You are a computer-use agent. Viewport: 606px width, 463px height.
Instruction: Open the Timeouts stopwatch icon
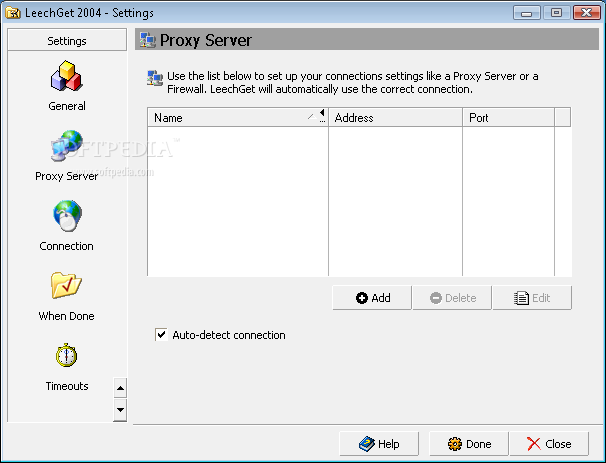point(66,355)
